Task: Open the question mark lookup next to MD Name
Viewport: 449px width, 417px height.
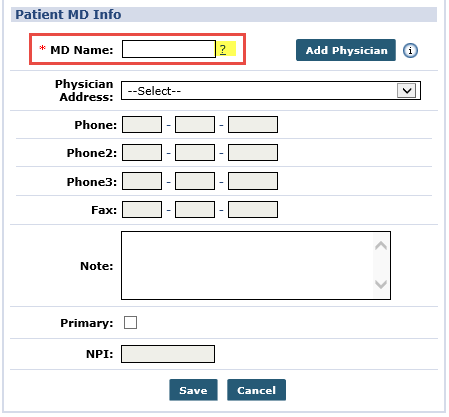Action: click(223, 49)
